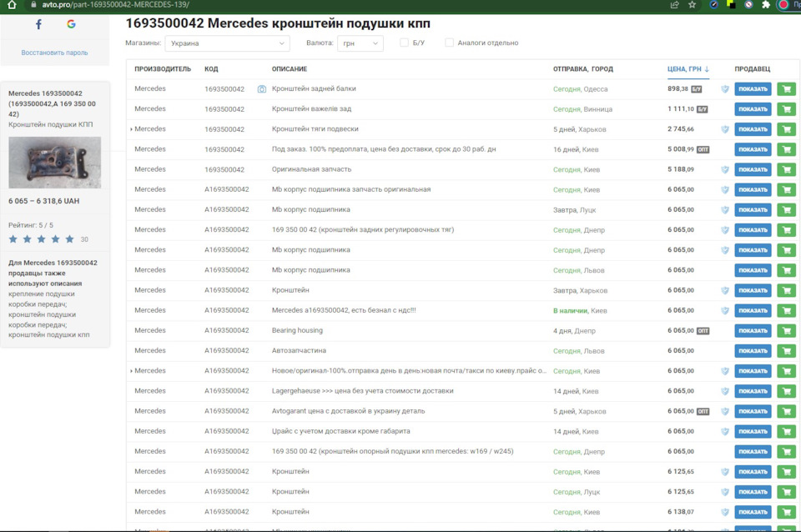Click shield icon in 6 138,07 row
This screenshot has height=532, width=801.
click(x=725, y=512)
